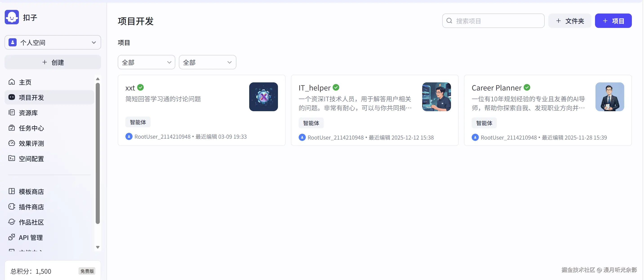The image size is (644, 280).
Task: Click the 资源库 library icon
Action: 12,113
